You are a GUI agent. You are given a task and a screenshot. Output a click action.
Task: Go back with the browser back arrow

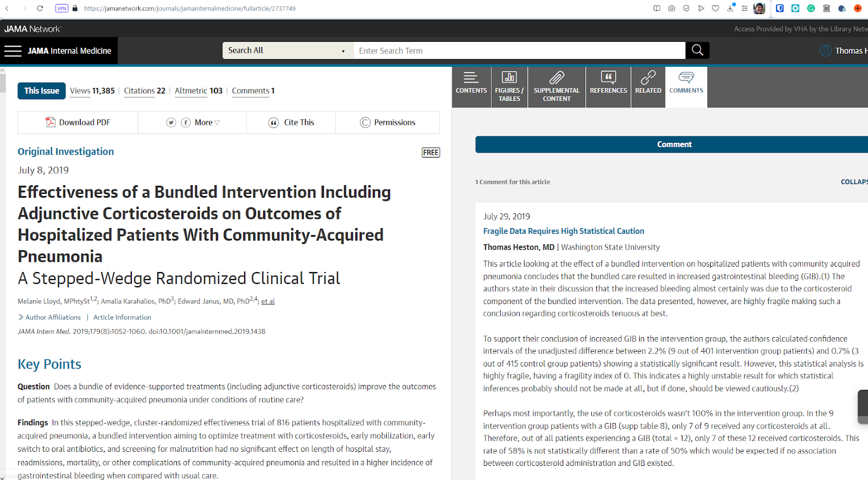[x=7, y=8]
